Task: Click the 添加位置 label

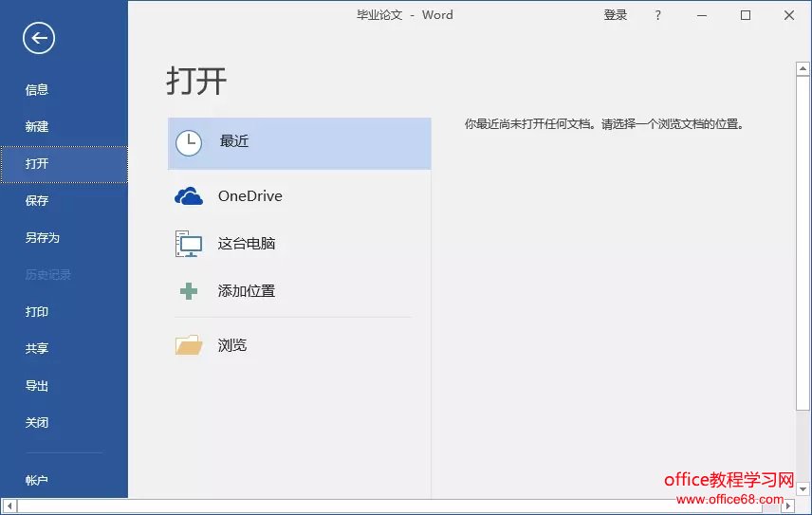Action: click(247, 291)
